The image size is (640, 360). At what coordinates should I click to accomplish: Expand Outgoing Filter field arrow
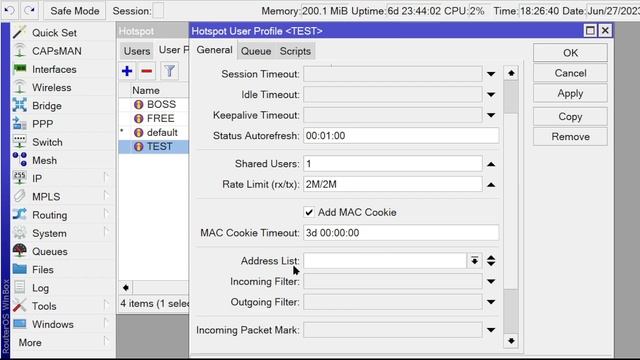[491, 302]
